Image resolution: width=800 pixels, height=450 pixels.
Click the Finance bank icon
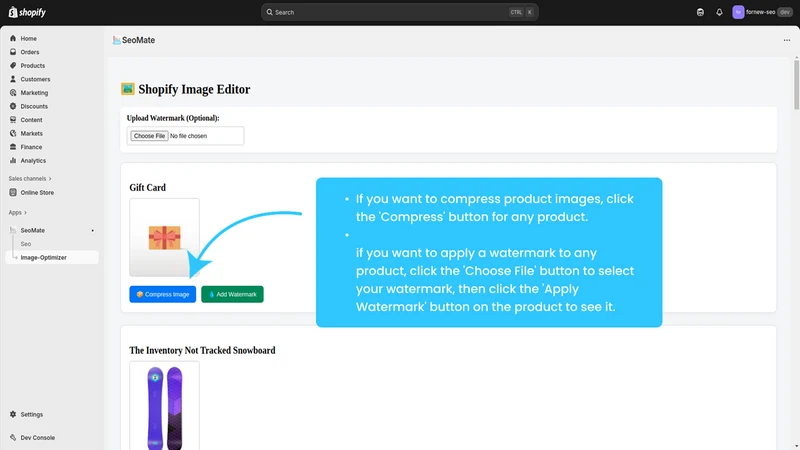(x=13, y=146)
